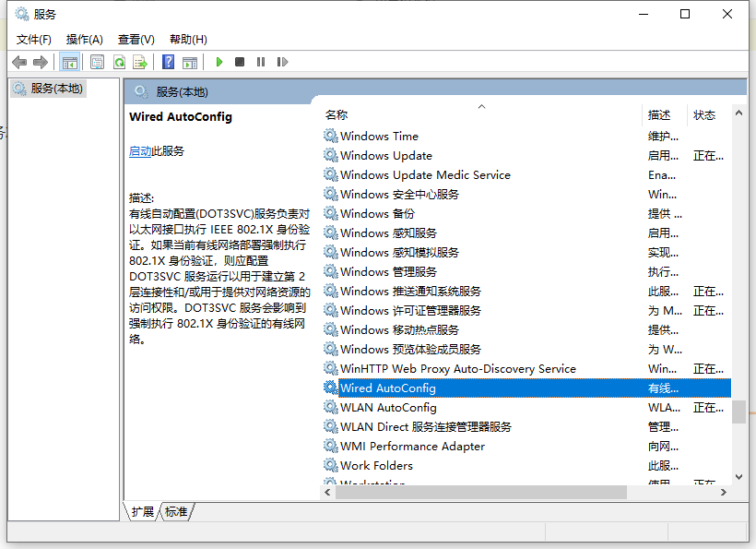Open the 查看(V) menu
The height and width of the screenshot is (549, 756).
tap(136, 40)
